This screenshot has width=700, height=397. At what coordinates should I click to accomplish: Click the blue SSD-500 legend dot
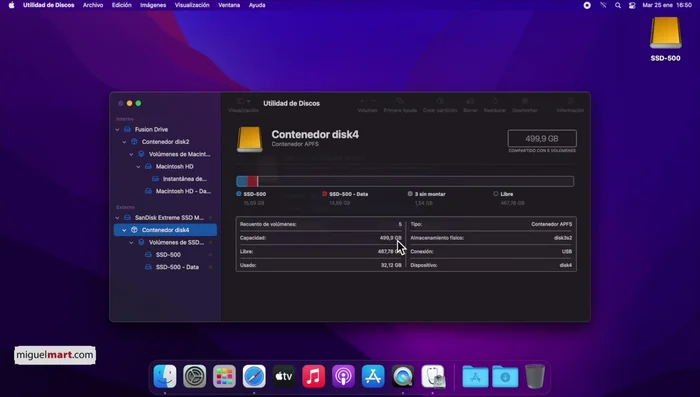pyautogui.click(x=239, y=194)
